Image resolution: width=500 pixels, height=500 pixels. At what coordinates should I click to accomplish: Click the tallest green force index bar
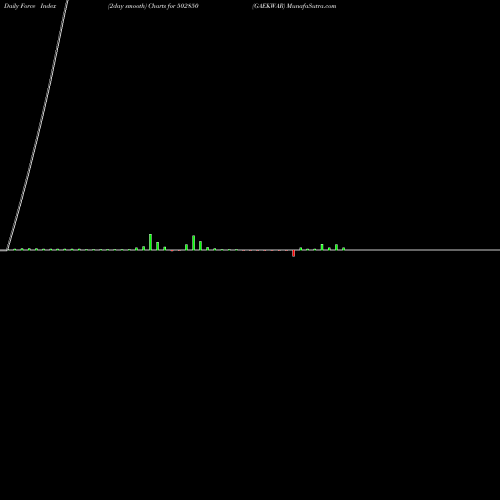point(150,242)
